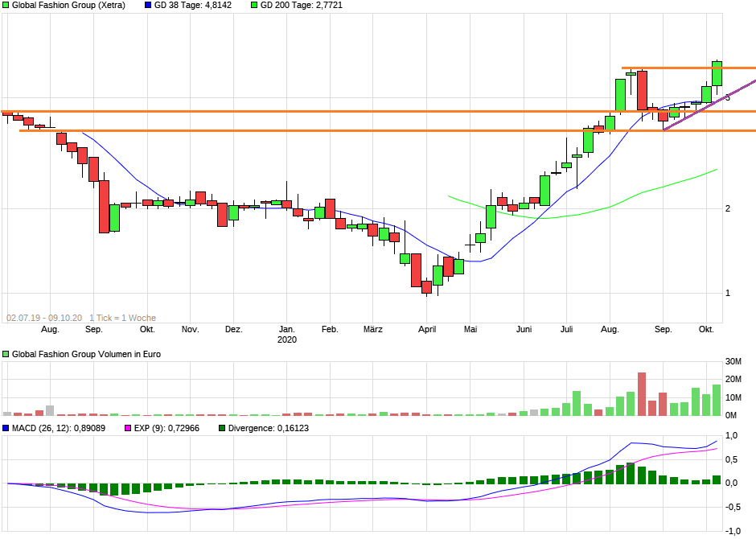Click the blue GD 38 Tage legend square
The image size is (756, 539).
coord(148,6)
